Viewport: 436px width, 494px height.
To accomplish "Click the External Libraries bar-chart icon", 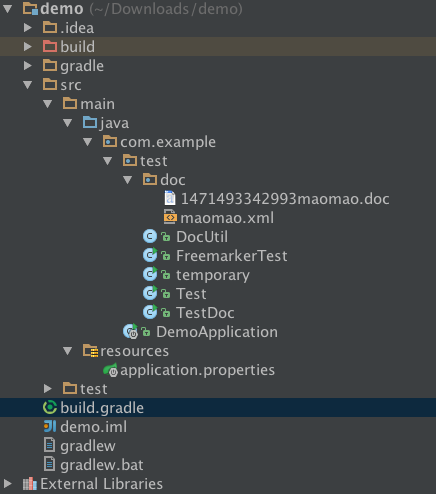I will click(30, 484).
